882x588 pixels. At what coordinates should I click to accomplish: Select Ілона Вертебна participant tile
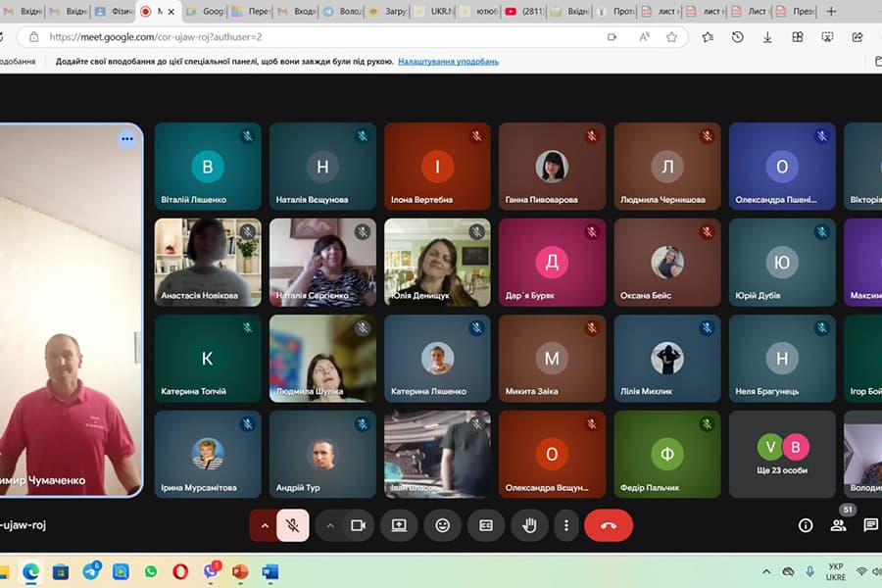pos(437,167)
